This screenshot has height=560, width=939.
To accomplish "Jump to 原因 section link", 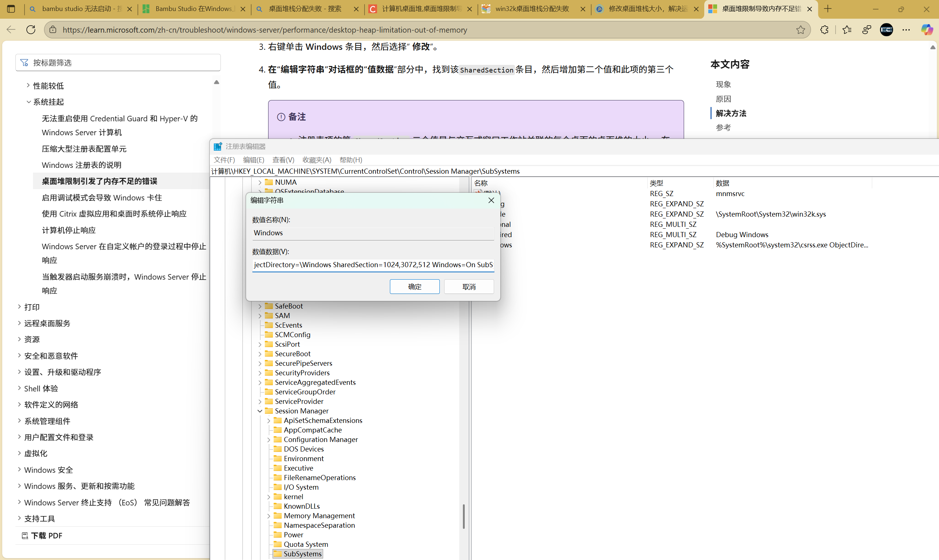I will 723,99.
